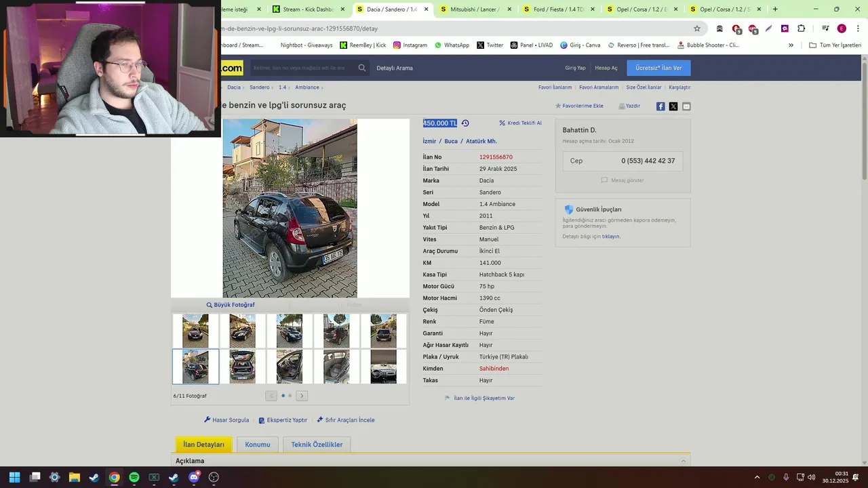868x488 pixels.
Task: Click Ekspertiz Yaptır link
Action: pos(283,420)
